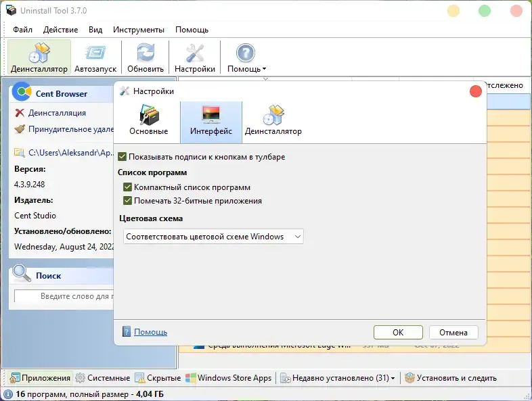Click the Системные gear icon
Viewport: 532px width, 401px height.
point(80,377)
